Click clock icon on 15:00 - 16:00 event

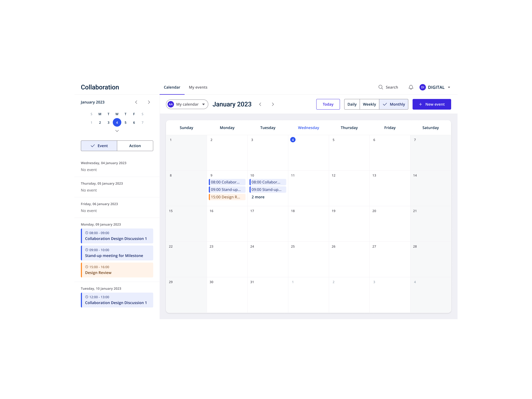click(x=87, y=267)
